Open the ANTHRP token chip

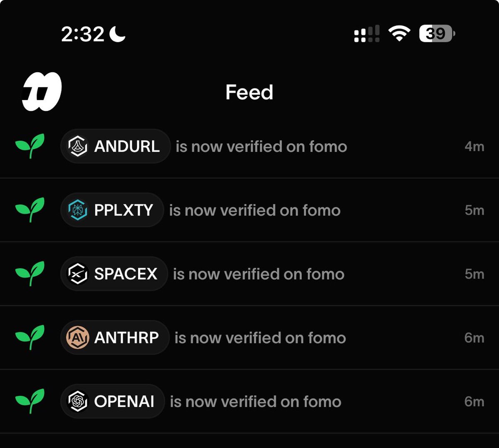(x=115, y=337)
